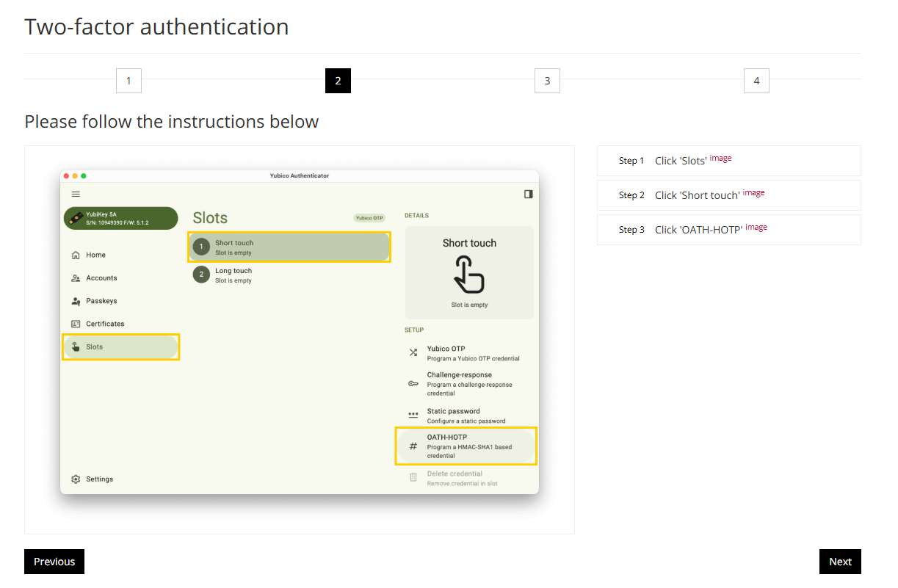Click the Accounts people icon
898x588 pixels.
pyautogui.click(x=76, y=278)
